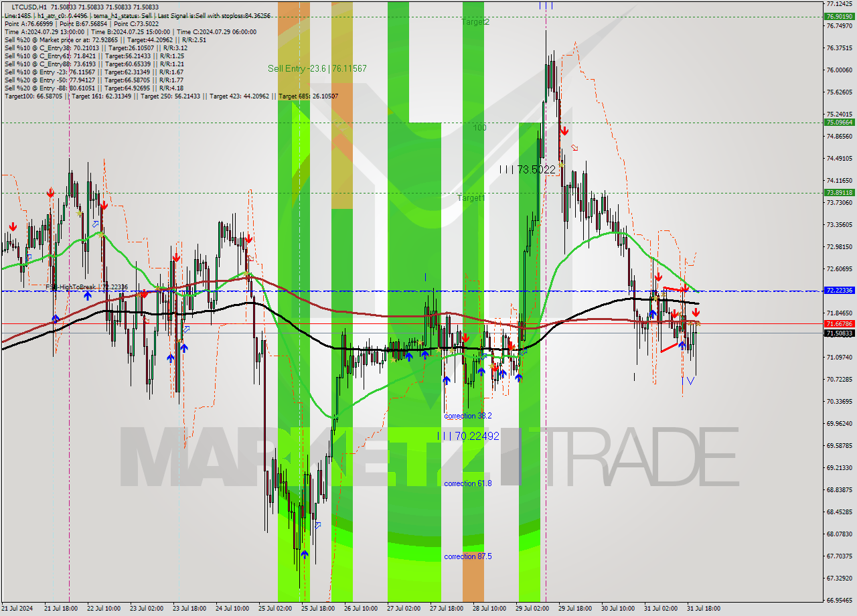
Task: Click the 75.62605 price axis label
Action: (840, 92)
